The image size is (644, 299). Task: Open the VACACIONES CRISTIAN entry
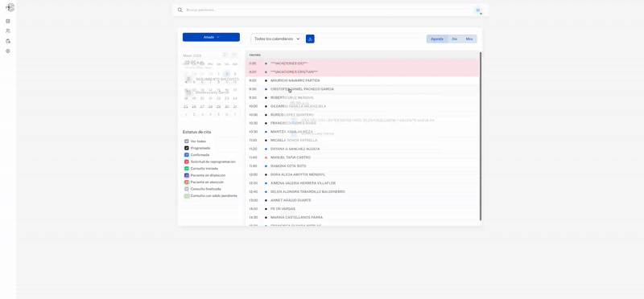[x=362, y=72]
